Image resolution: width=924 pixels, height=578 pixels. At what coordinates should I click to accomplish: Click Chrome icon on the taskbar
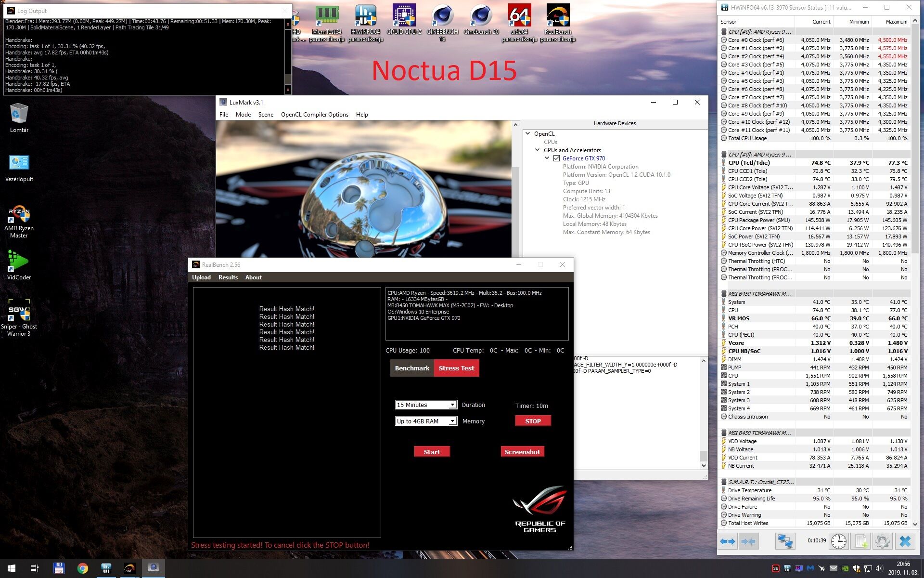pos(82,568)
